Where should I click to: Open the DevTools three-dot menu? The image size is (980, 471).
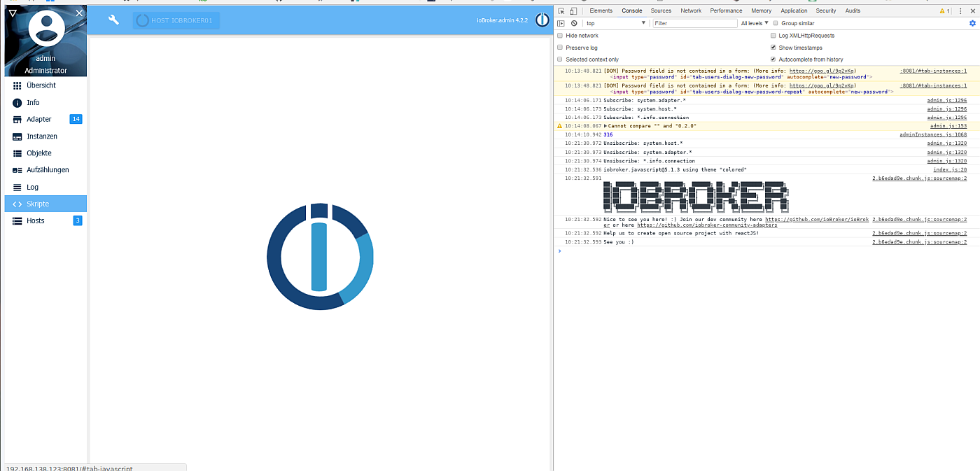coord(959,10)
